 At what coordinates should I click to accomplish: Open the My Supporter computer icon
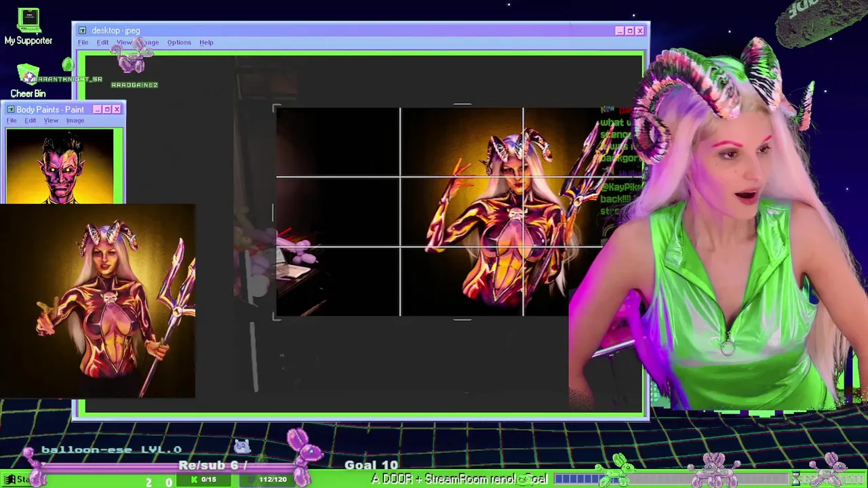coord(28,21)
